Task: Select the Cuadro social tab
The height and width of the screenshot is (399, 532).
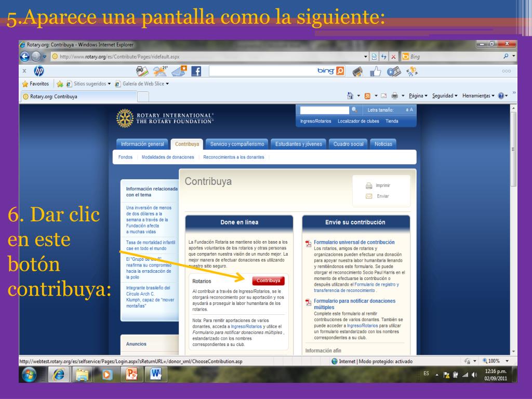Action: (349, 144)
